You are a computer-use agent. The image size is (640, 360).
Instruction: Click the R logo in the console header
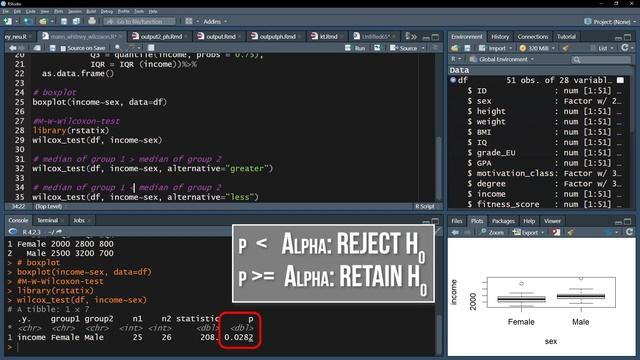[13, 232]
